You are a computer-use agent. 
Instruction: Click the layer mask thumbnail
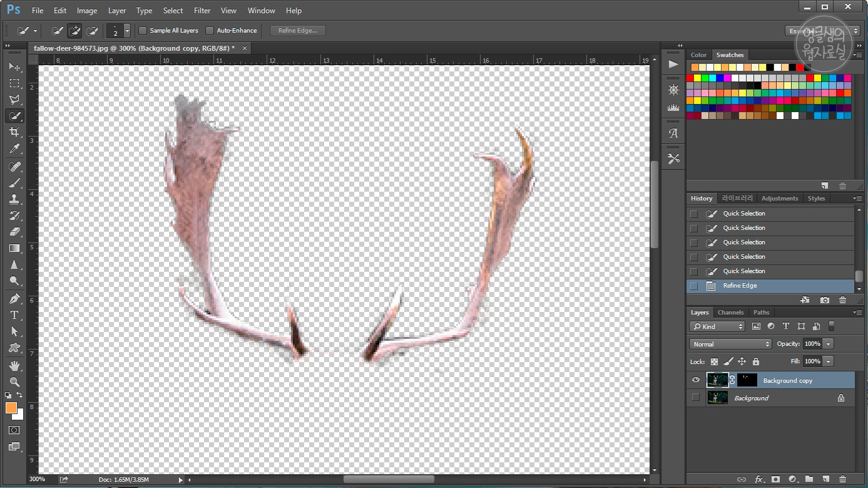coord(747,380)
